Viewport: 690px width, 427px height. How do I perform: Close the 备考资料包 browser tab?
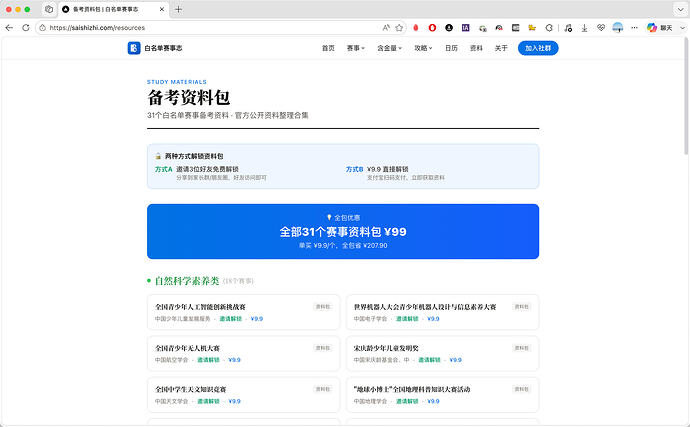click(x=162, y=9)
